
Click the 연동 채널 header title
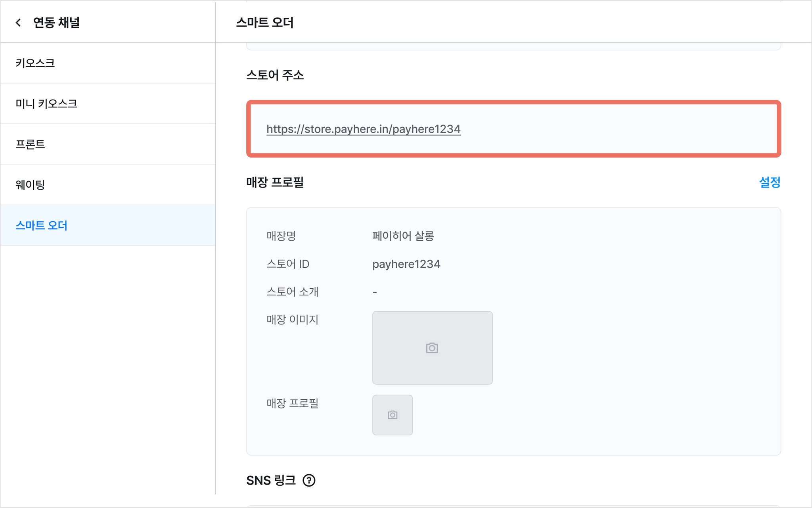click(x=57, y=23)
